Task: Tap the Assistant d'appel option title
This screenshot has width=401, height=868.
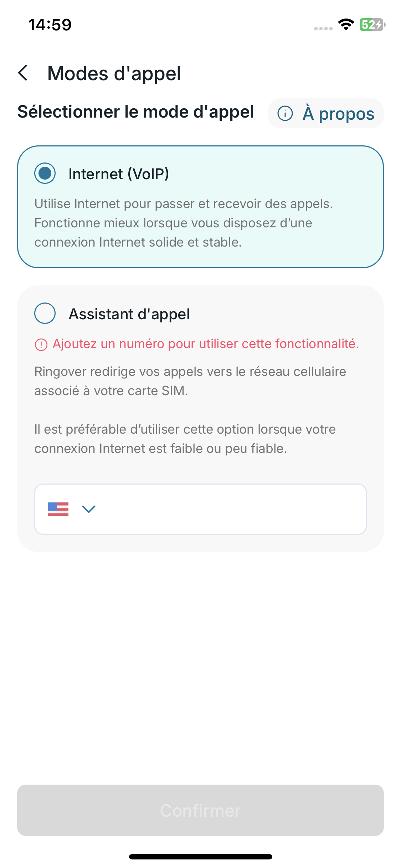Action: point(129,314)
